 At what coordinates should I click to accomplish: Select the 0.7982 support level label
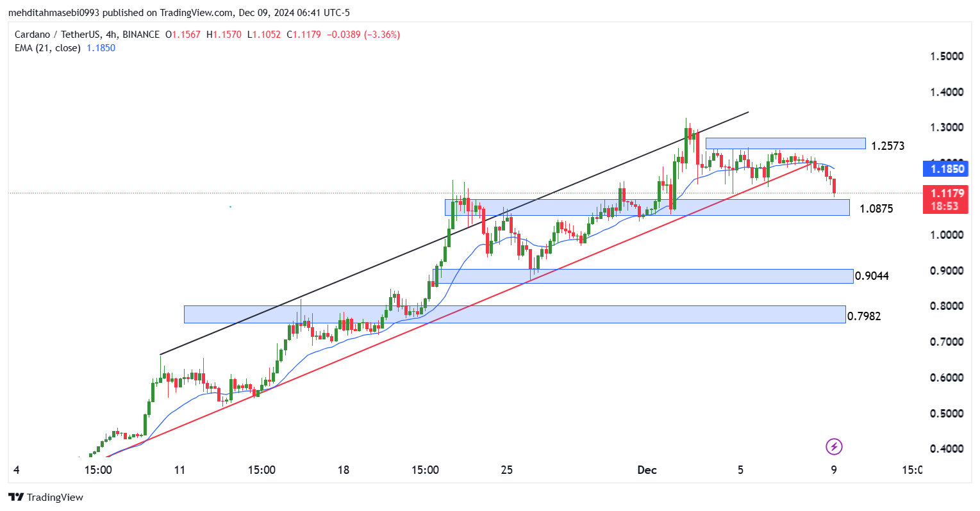coord(864,316)
